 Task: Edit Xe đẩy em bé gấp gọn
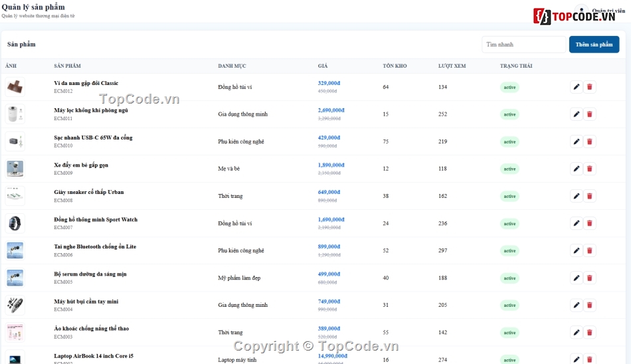[x=577, y=169]
